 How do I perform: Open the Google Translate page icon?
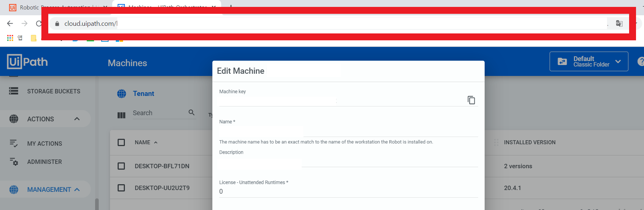pos(619,24)
